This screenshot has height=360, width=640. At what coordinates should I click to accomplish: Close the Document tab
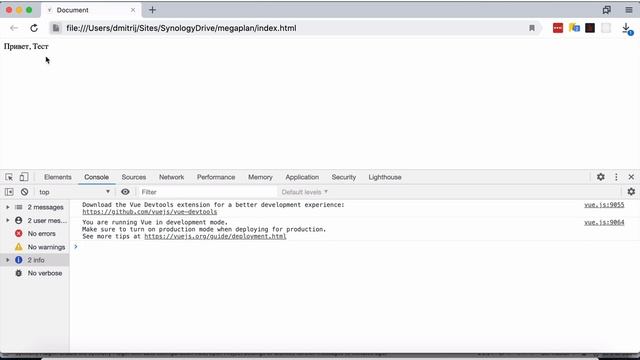(133, 10)
